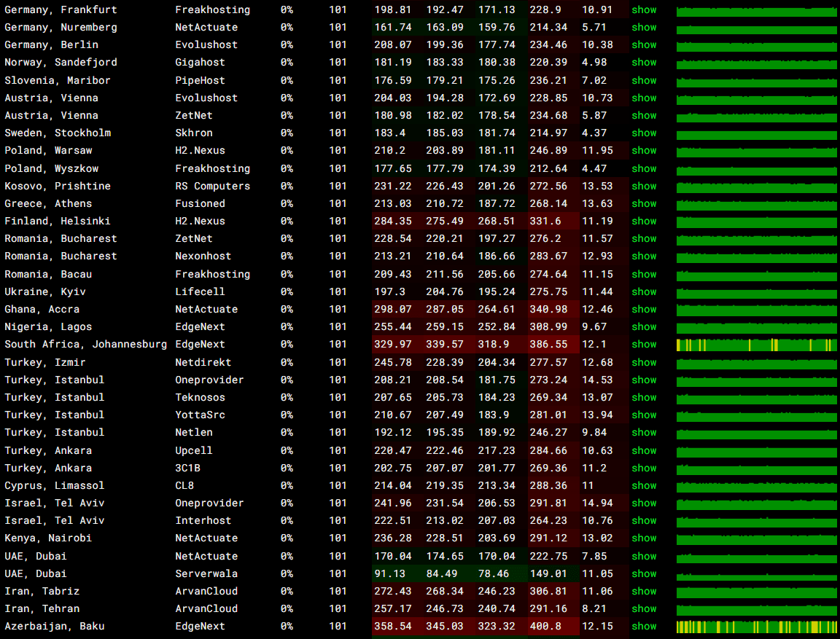The image size is (840, 639).
Task: Click value '91.13' in Dubai Serverwala row
Action: 390,573
